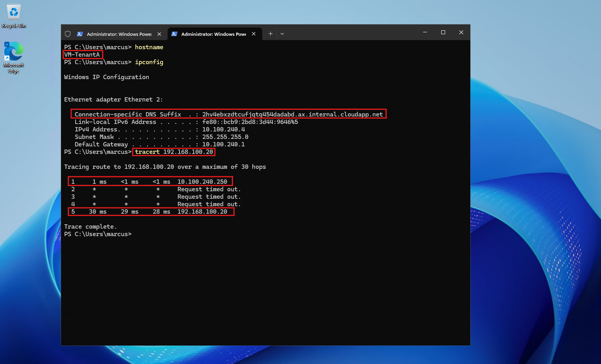
Task: Click the last PowerShell prompt line
Action: pos(98,234)
